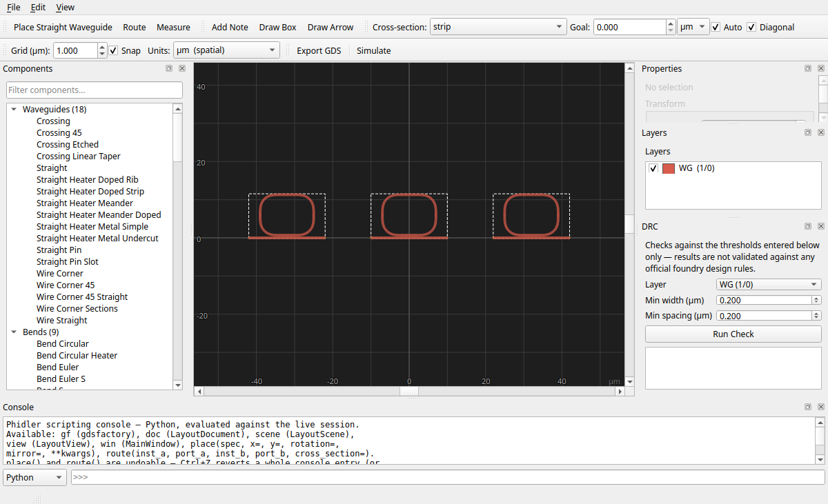The width and height of the screenshot is (828, 504).
Task: Select the Draw Box tool
Action: pyautogui.click(x=277, y=27)
